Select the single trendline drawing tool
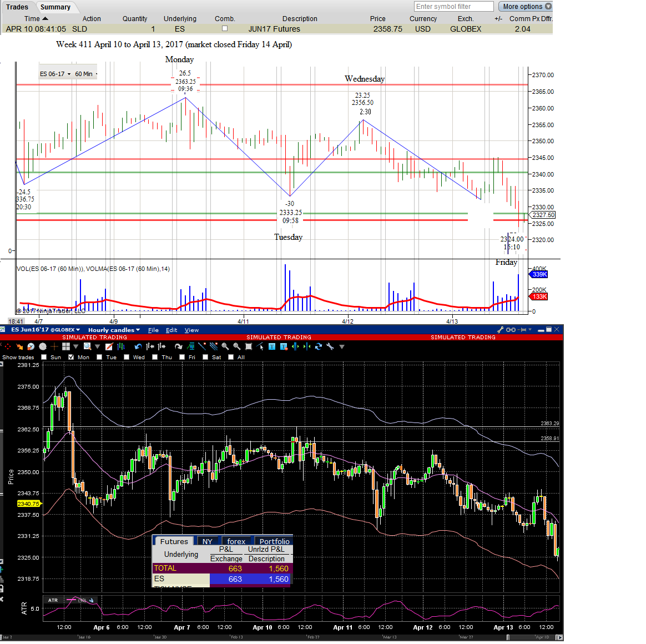Viewport: 646px width, 644px height. click(202, 346)
